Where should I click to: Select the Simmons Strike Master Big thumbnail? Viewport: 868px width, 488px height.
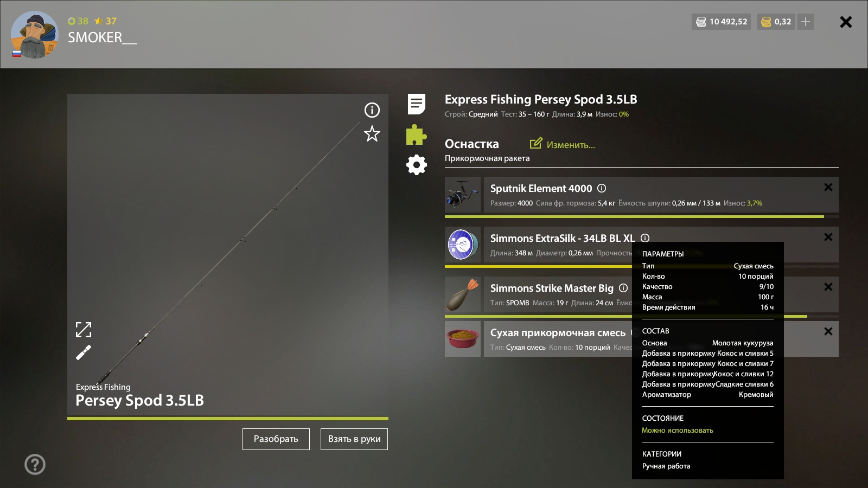[x=463, y=294]
